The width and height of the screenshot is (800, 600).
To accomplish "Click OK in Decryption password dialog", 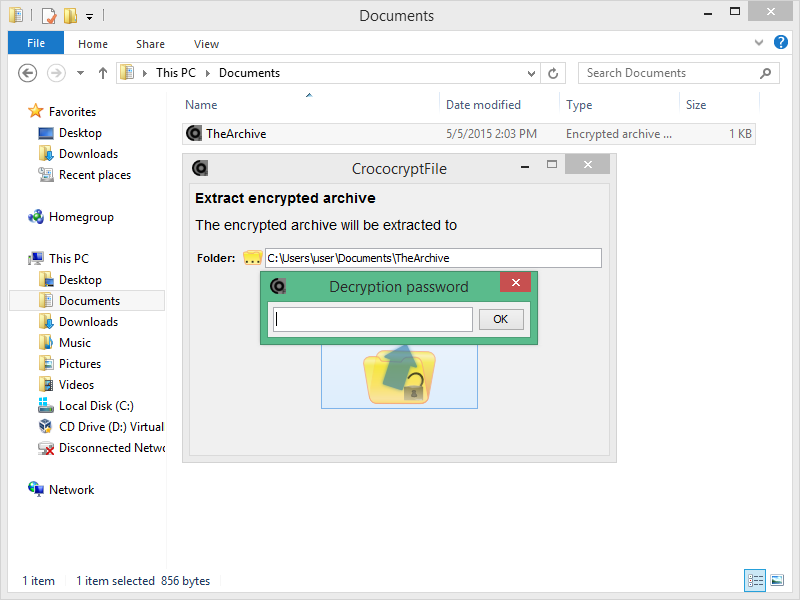I will click(x=501, y=319).
